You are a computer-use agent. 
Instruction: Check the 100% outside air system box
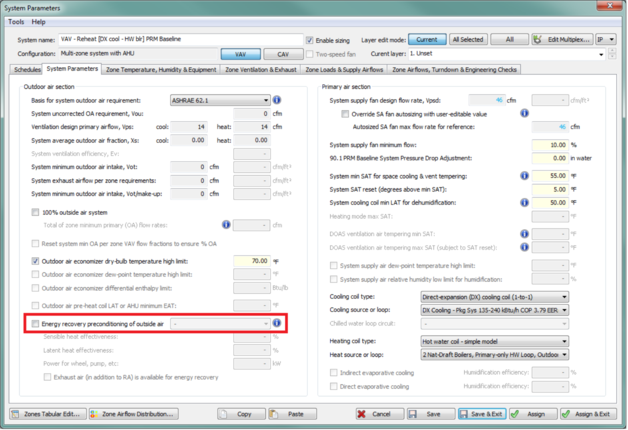(x=36, y=213)
